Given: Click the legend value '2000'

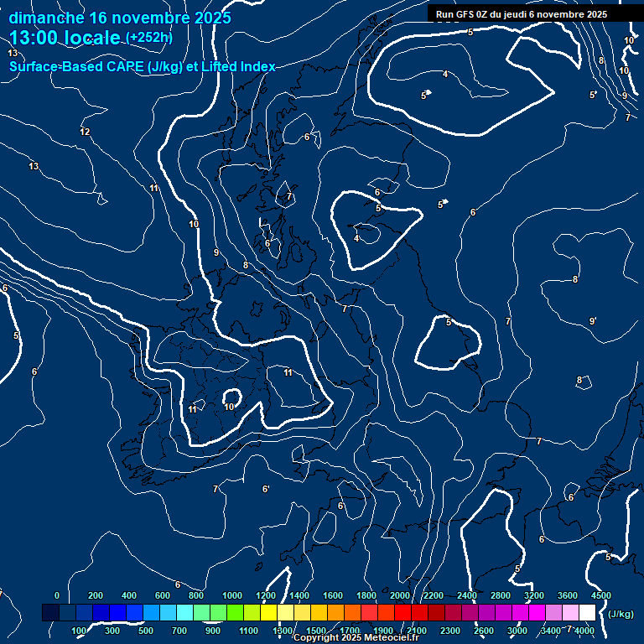Looking at the screenshot, I should [400, 595].
